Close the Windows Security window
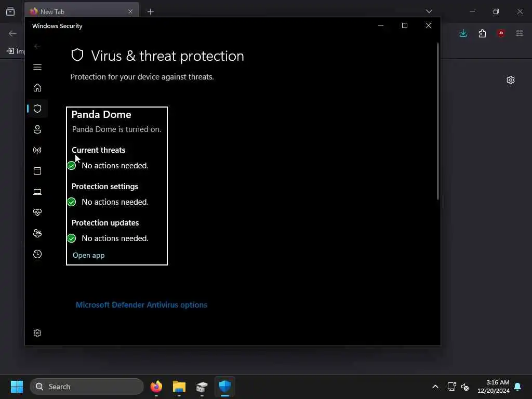This screenshot has width=532, height=399. pos(429,25)
